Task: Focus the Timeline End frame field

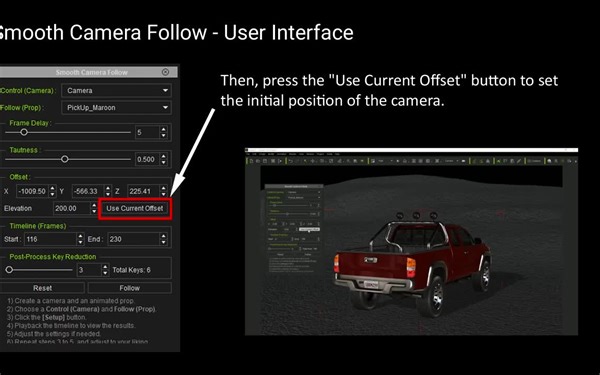Action: click(x=134, y=239)
